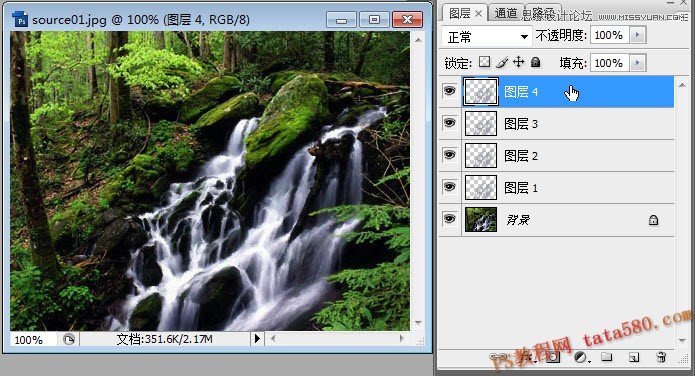The height and width of the screenshot is (376, 695).
Task: Click the 背景 layer lock icon
Action: [x=653, y=219]
